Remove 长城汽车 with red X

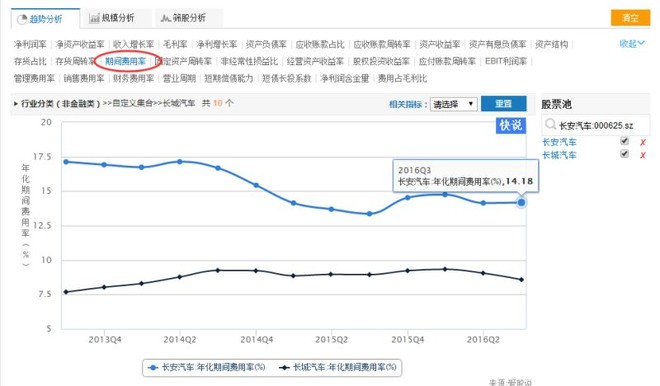click(643, 156)
